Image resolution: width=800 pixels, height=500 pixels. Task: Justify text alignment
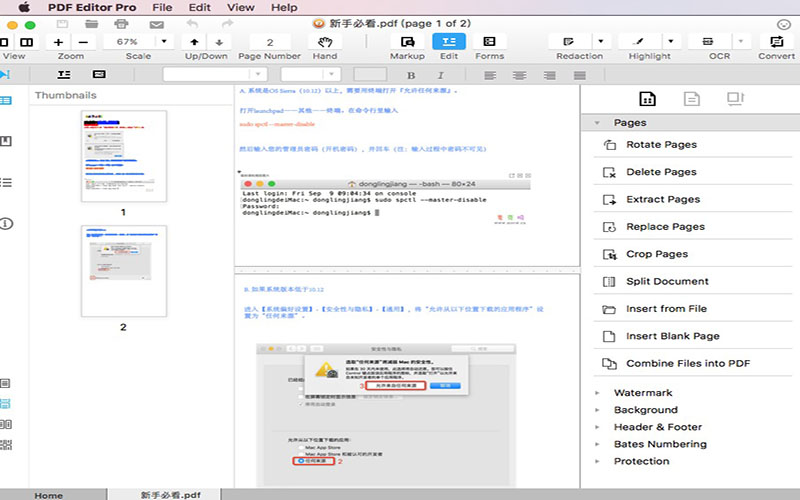pyautogui.click(x=580, y=76)
